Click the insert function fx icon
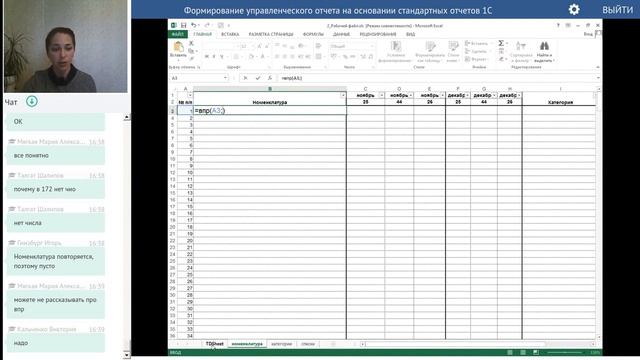Viewport: 640px width, 360px height. [x=269, y=78]
